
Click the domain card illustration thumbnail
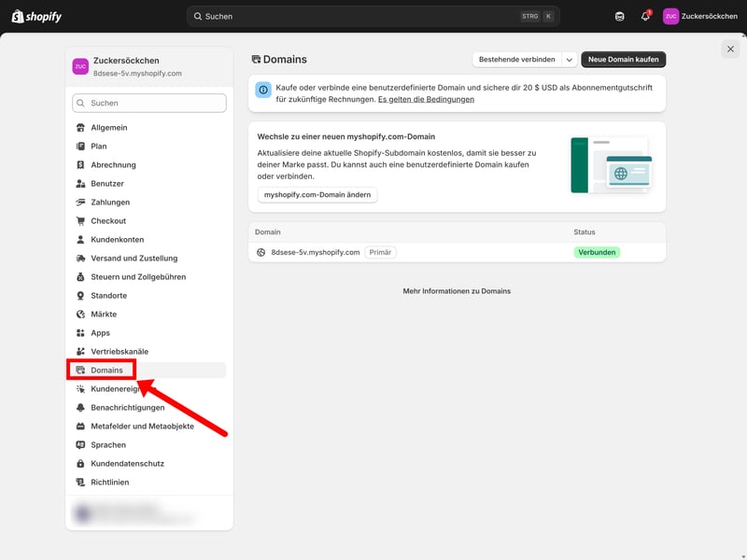coord(612,165)
